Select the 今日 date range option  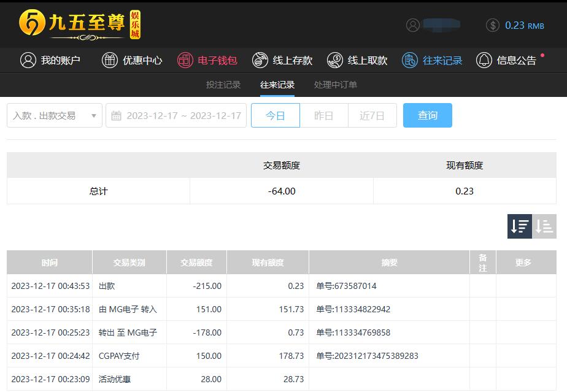[x=275, y=115]
